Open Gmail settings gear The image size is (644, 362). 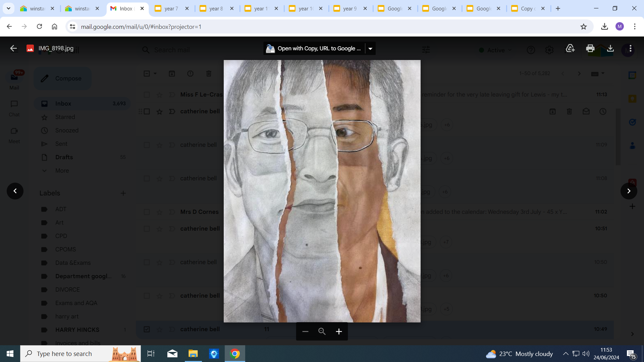(549, 50)
